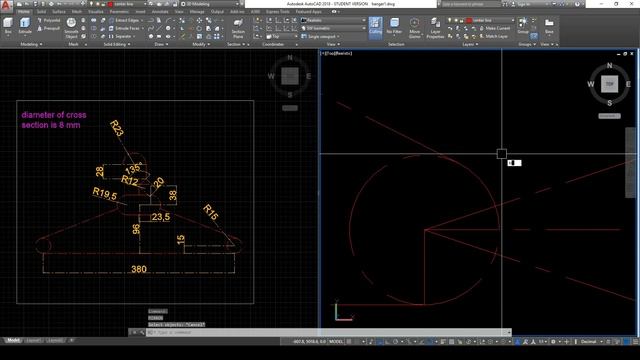Open the Annotate ribbon tab

(160, 12)
